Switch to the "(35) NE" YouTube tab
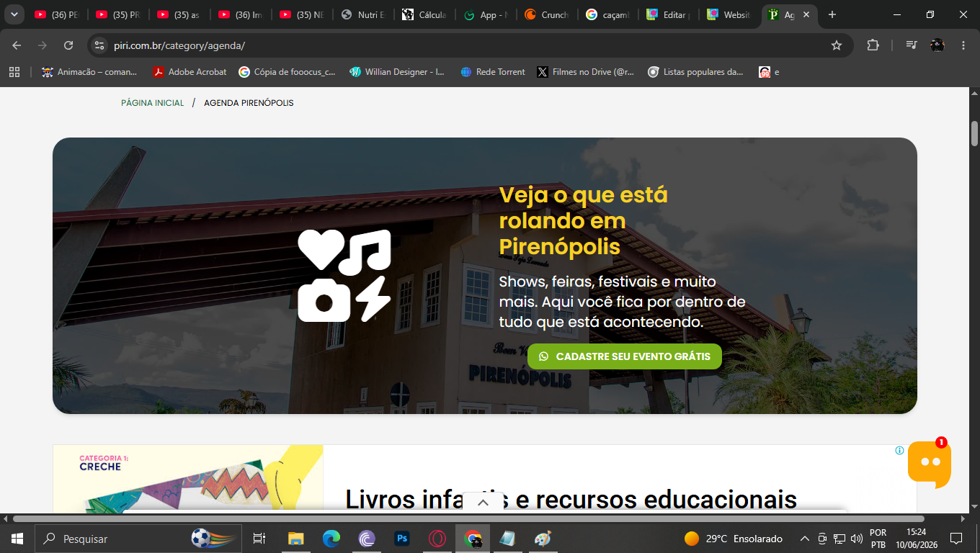 (302, 14)
